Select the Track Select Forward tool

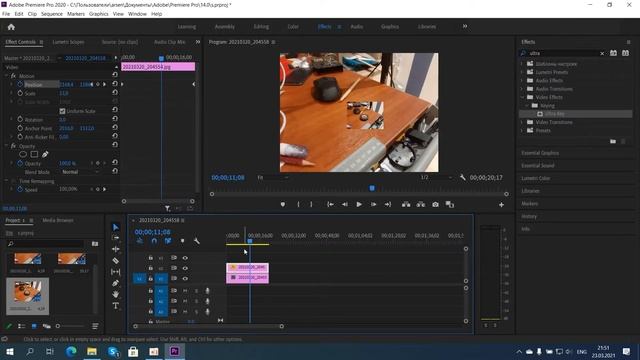(x=116, y=238)
